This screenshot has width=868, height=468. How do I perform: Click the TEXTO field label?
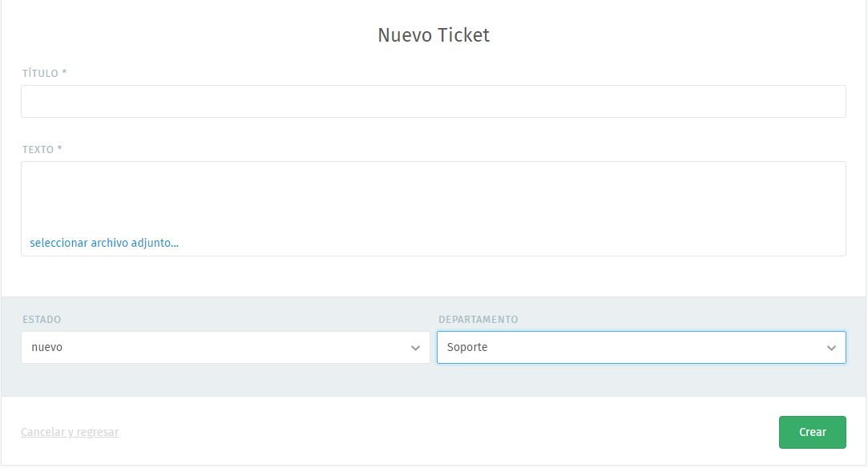38,149
